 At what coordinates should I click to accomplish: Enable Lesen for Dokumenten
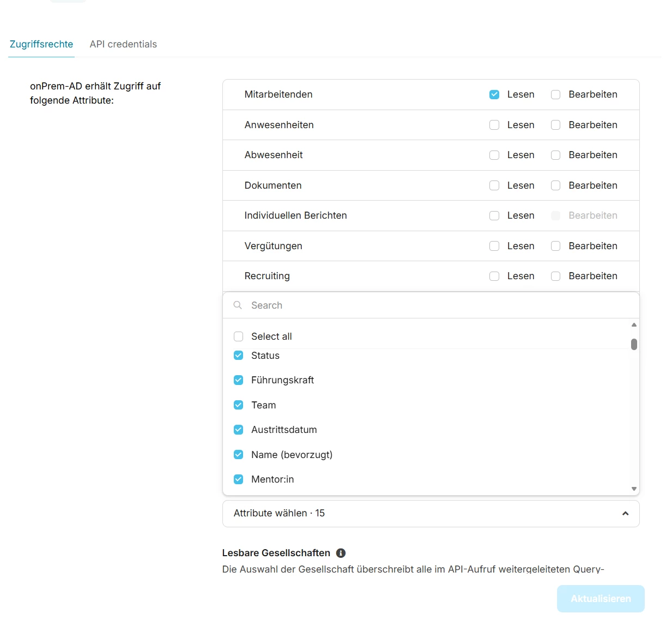(x=494, y=185)
